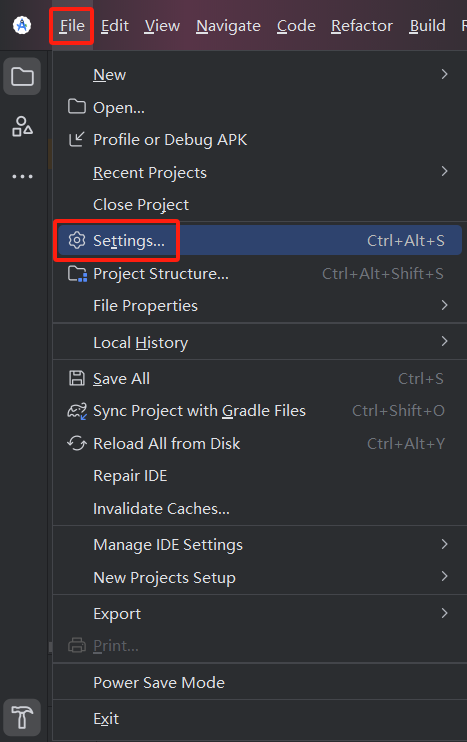
Task: Open the Resource Manager shapes icon
Action: [22, 127]
